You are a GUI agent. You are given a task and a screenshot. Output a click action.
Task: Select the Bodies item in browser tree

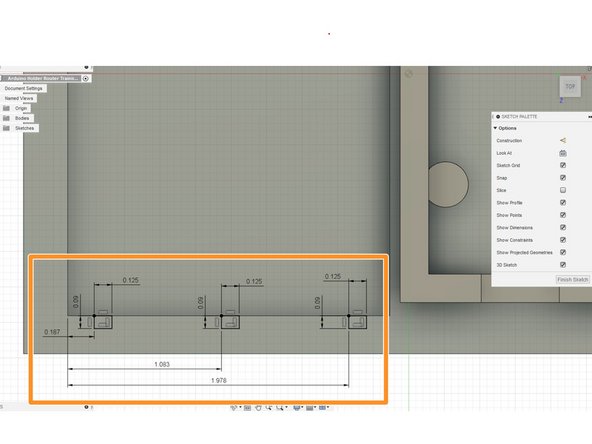pyautogui.click(x=22, y=118)
